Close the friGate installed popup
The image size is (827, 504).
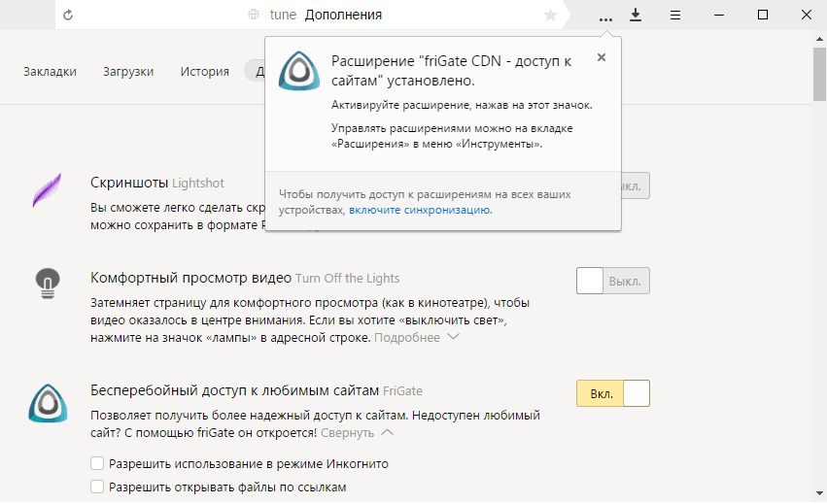coord(602,57)
